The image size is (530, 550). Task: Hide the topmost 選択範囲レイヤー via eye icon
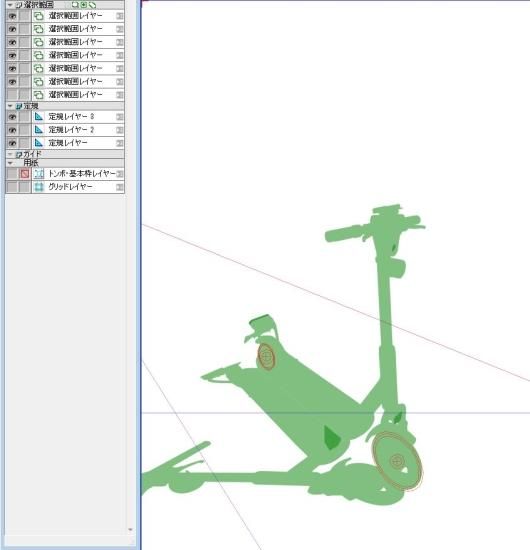[x=12, y=16]
